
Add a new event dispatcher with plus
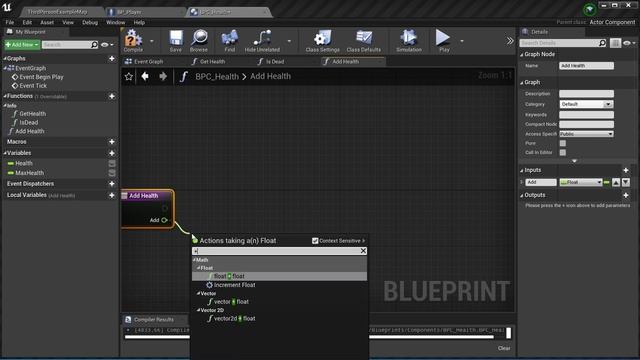pos(111,184)
